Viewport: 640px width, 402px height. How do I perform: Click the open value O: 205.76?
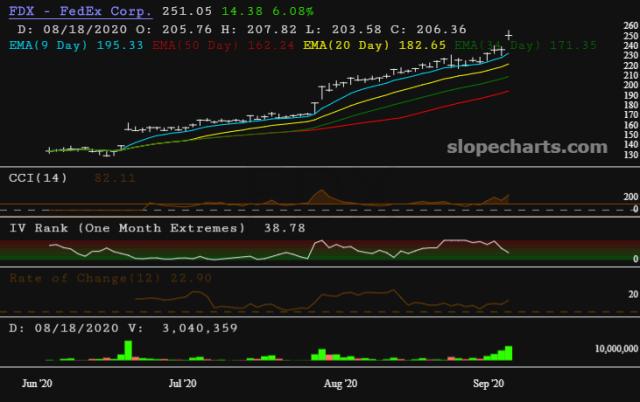point(174,29)
